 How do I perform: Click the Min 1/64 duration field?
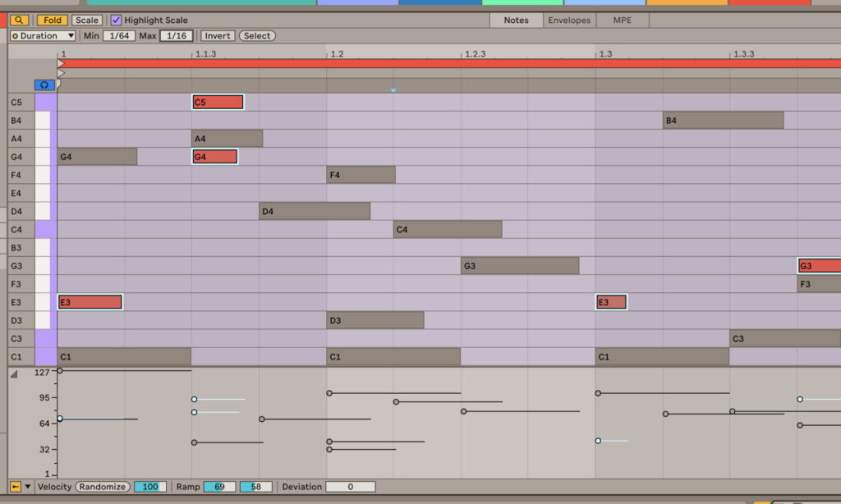pos(119,36)
